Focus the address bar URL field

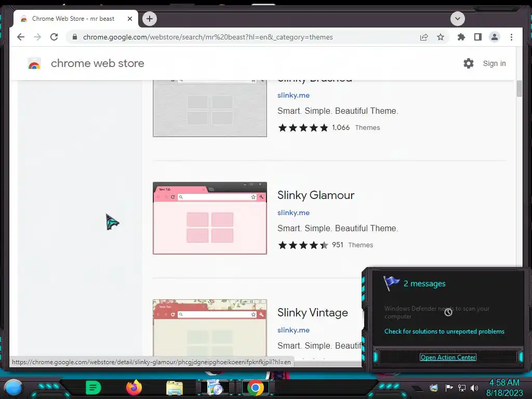[208, 37]
